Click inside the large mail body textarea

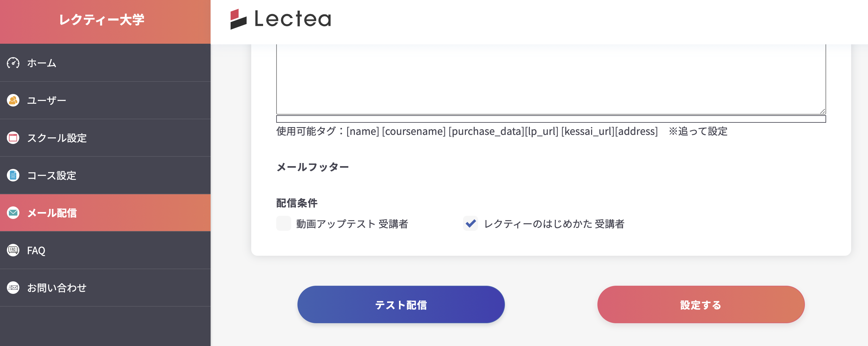click(x=551, y=79)
